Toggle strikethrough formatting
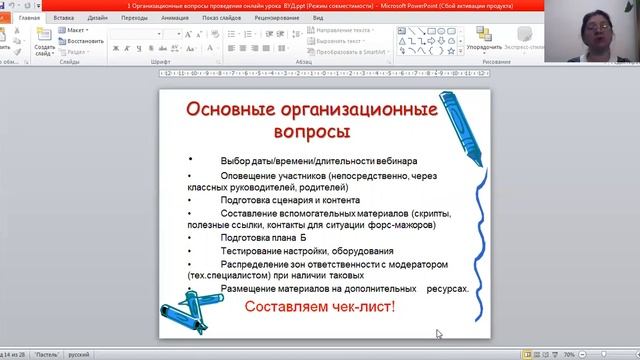The image size is (640, 360). tap(163, 49)
